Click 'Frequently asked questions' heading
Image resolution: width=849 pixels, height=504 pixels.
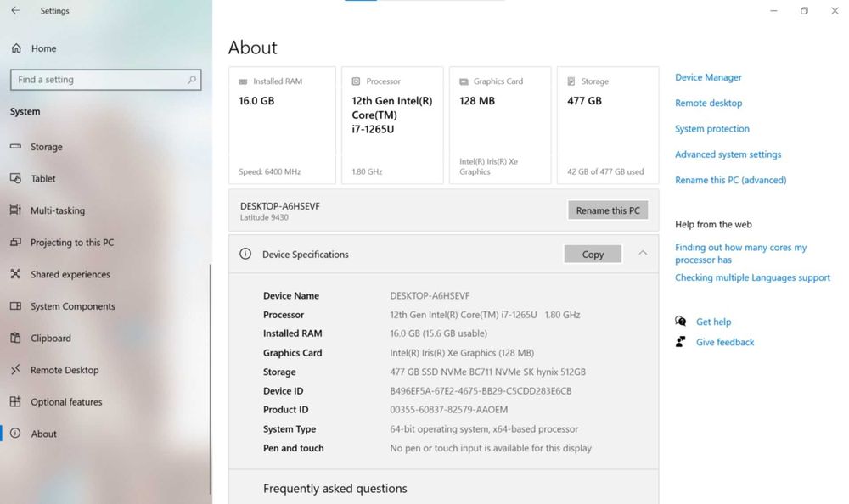(x=335, y=488)
